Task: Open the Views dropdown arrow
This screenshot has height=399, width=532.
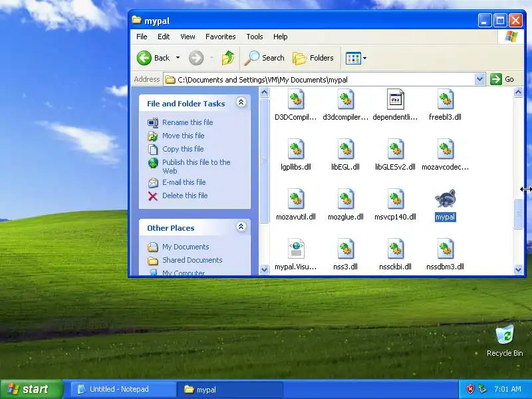Action: tap(364, 58)
